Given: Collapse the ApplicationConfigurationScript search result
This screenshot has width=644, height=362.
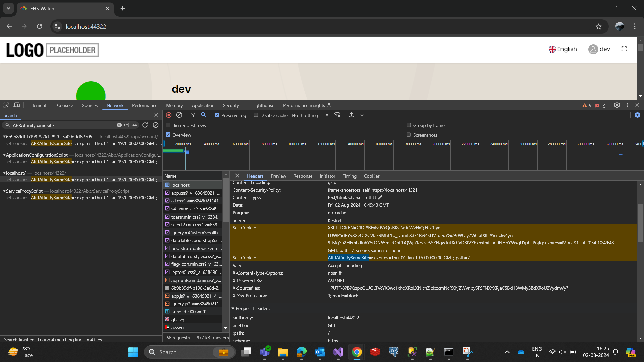Looking at the screenshot, I should (x=4, y=155).
